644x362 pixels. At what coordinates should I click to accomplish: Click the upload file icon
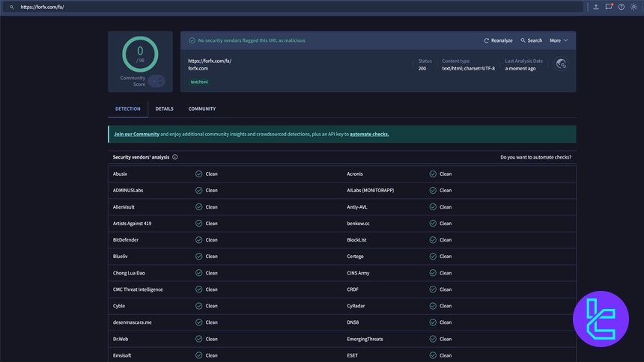point(596,7)
